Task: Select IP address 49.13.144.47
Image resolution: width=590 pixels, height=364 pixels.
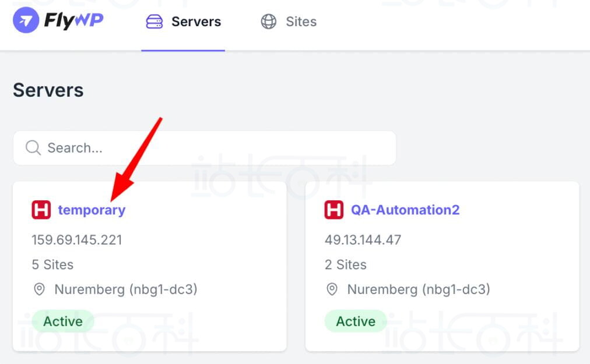Action: click(x=363, y=240)
